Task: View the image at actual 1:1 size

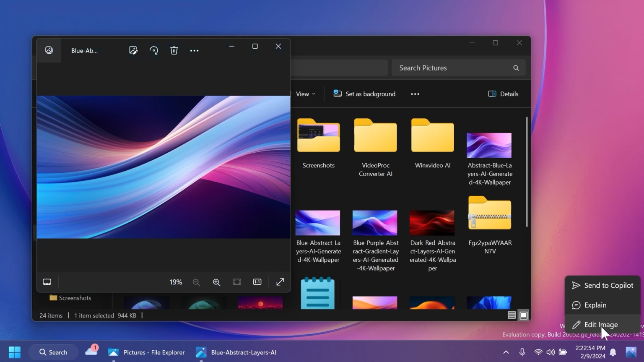Action: (x=257, y=282)
